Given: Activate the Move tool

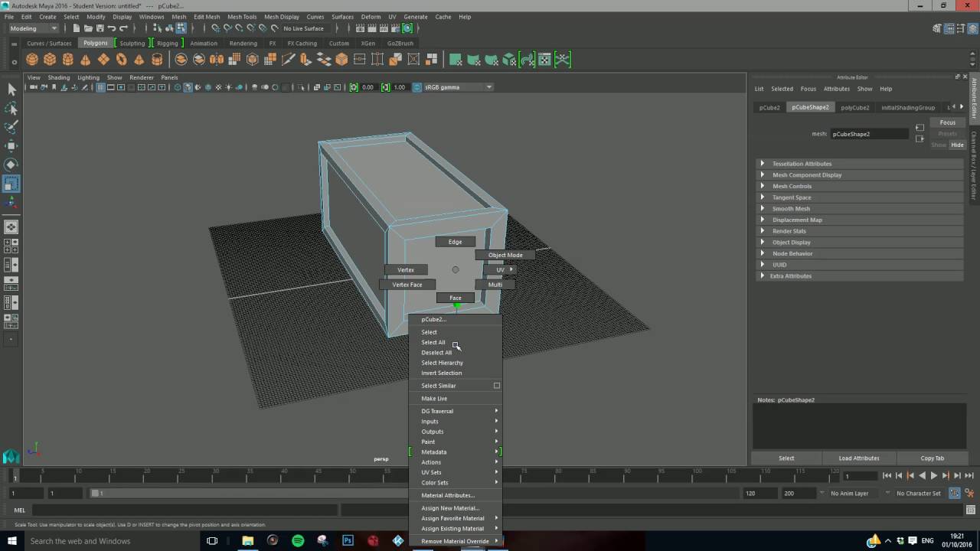Looking at the screenshot, I should pyautogui.click(x=11, y=145).
